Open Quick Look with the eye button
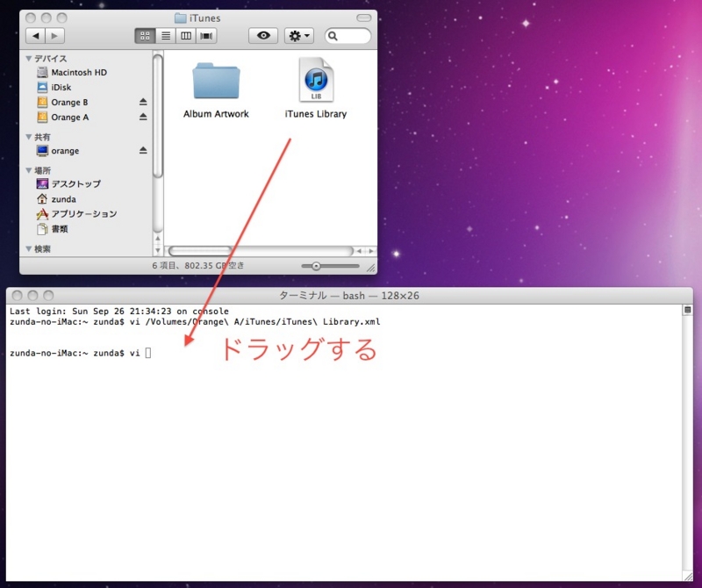Screen dimensions: 702x588 (x=263, y=36)
